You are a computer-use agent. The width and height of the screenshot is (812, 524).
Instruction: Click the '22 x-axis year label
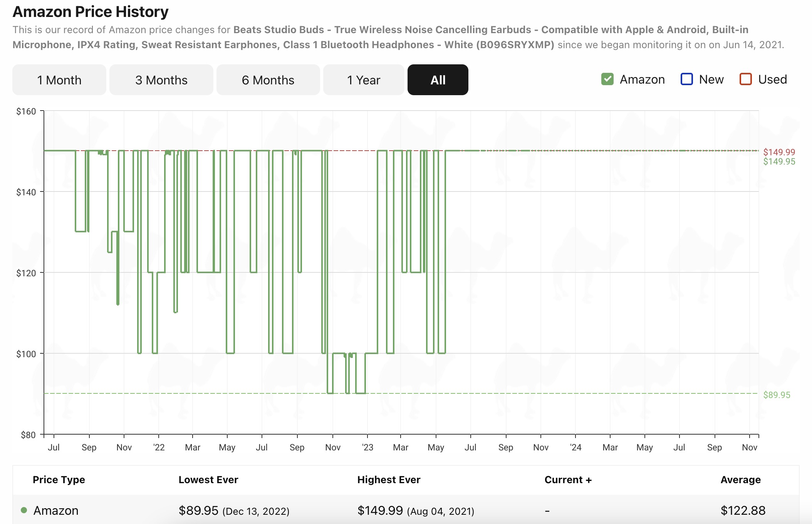tap(159, 447)
